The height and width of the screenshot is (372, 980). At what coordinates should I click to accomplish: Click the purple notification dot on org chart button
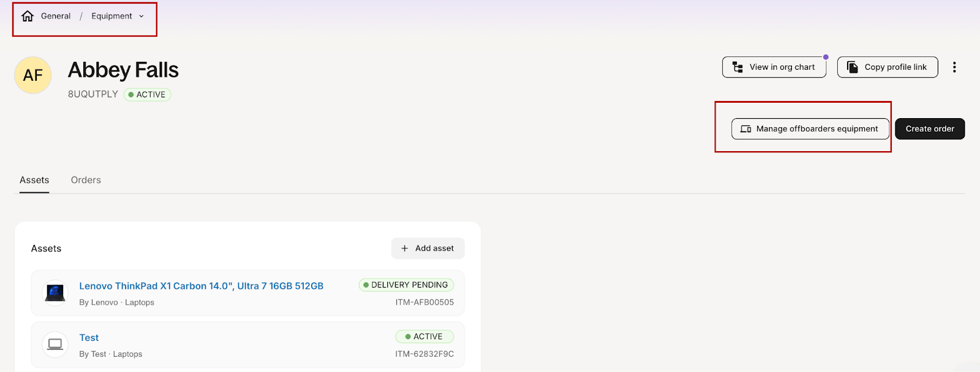(826, 57)
